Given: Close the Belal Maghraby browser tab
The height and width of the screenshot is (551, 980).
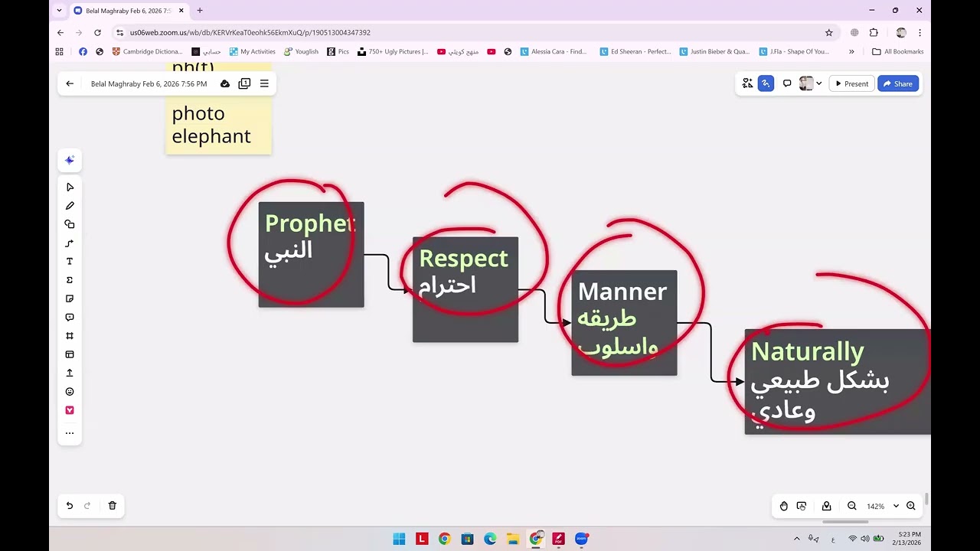Looking at the screenshot, I should tap(181, 11).
